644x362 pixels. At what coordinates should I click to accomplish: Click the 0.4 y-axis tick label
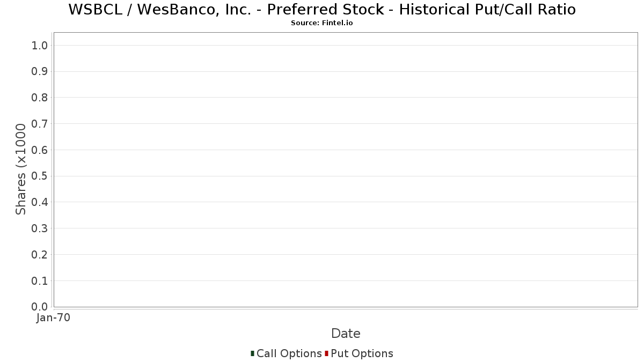coord(40,202)
